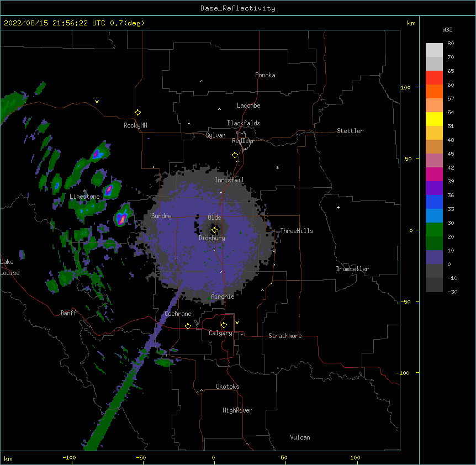Click the Lake Louise label
The image size is (476, 465).
pos(10,267)
